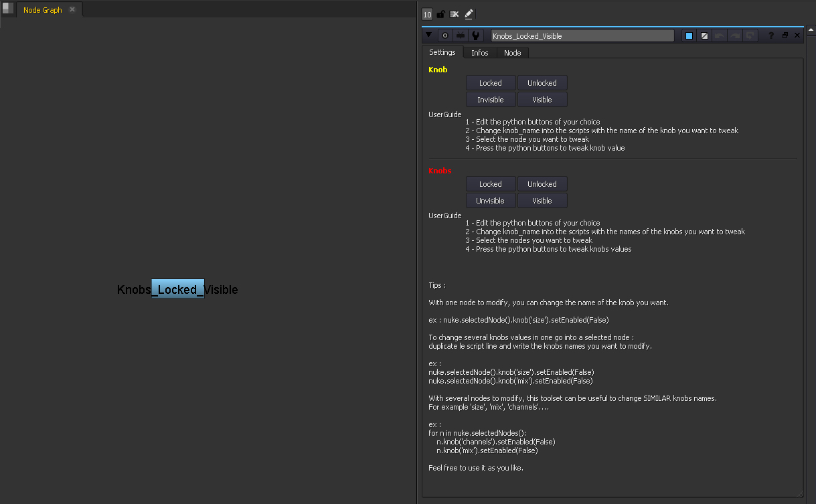Click the diagonal gray node font color swatch
Screen dimensions: 816x504
[x=704, y=35]
